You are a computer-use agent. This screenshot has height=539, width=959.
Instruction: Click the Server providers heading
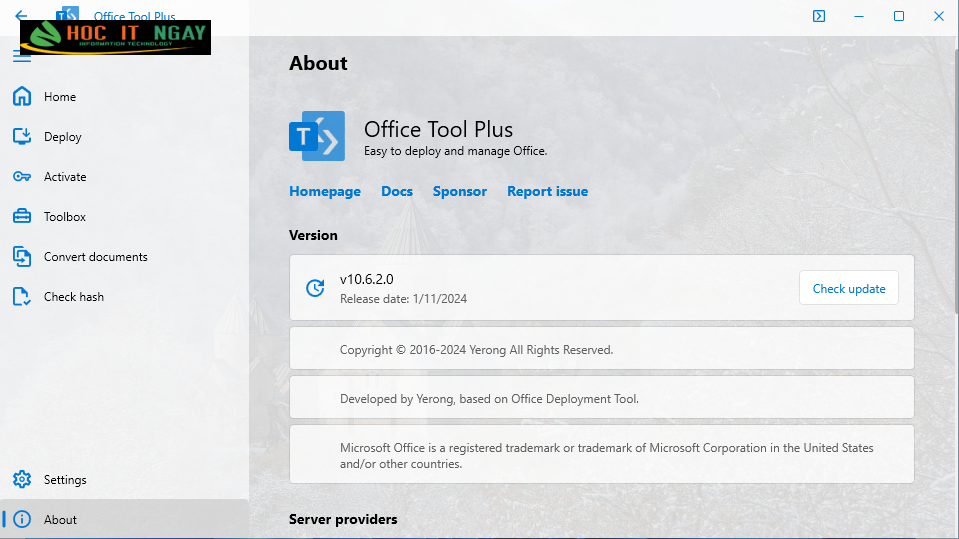(343, 519)
